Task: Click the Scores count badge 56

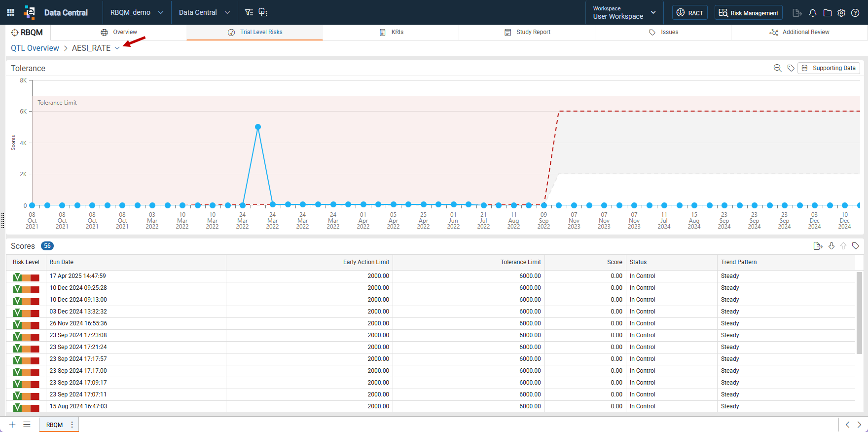Action: pyautogui.click(x=47, y=246)
